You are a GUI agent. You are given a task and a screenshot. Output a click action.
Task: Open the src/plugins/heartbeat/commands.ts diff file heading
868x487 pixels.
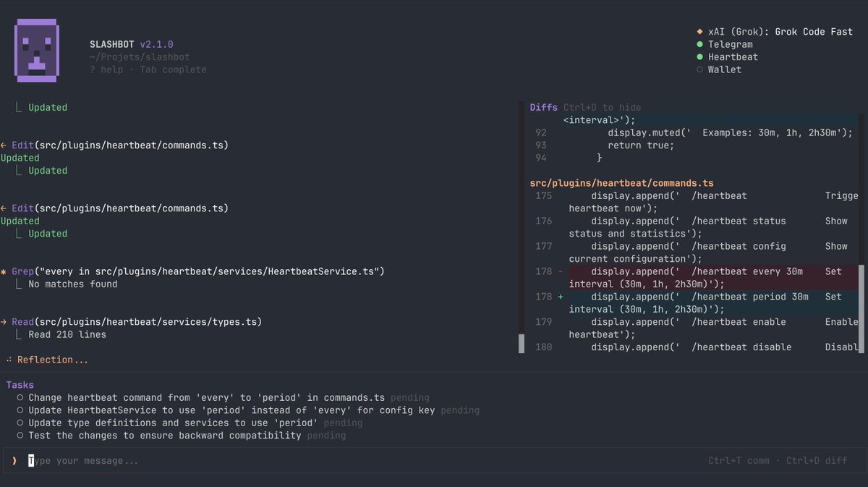(x=622, y=183)
